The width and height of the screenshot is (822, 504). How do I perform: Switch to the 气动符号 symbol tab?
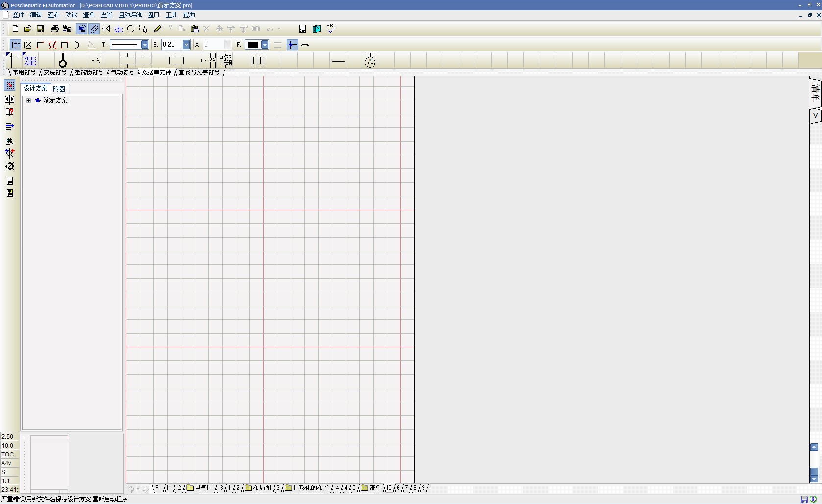[123, 72]
